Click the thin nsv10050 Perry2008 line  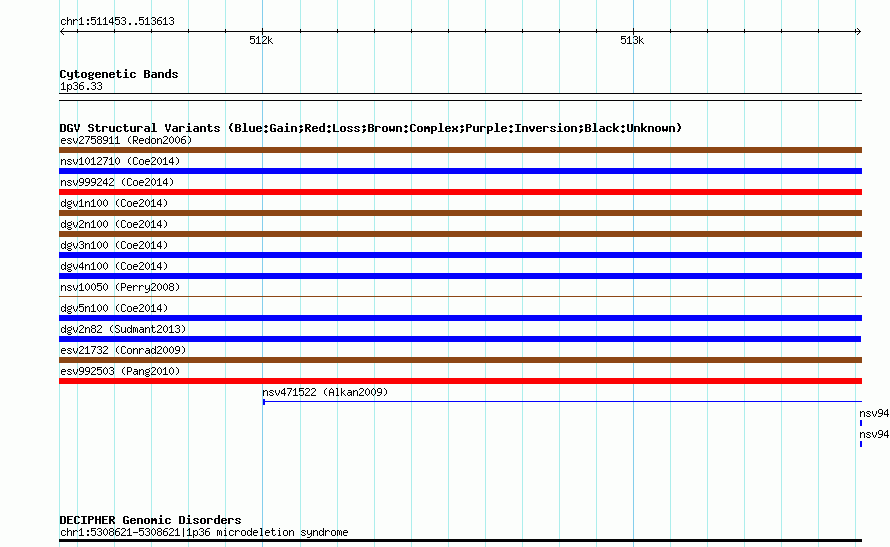pos(460,296)
